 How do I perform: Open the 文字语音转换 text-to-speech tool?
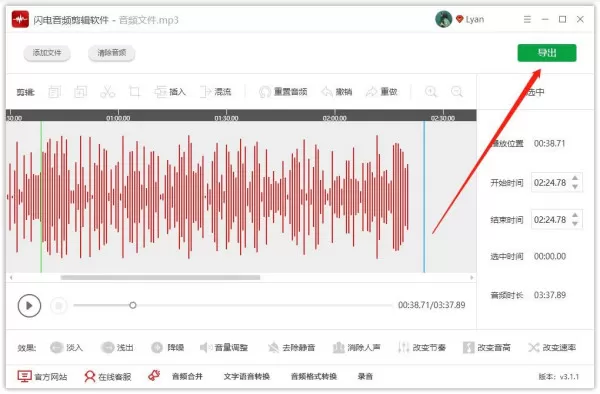pyautogui.click(x=247, y=376)
